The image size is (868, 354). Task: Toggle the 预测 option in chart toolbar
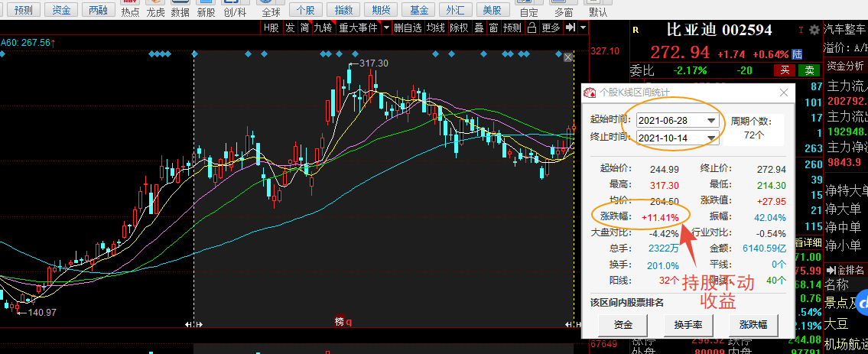tap(512, 28)
